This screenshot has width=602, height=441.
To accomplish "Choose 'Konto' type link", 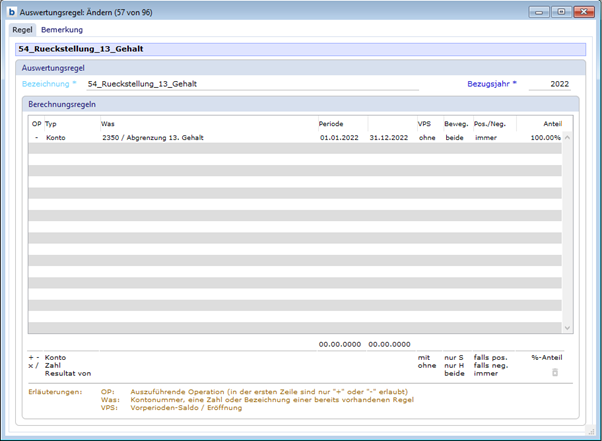I will click(x=56, y=357).
